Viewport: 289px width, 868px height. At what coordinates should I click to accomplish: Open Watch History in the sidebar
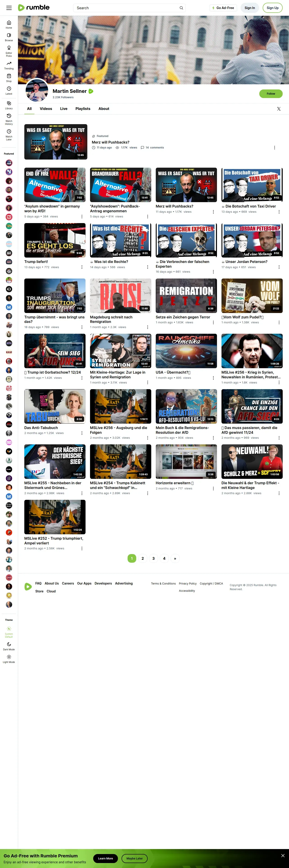(9, 119)
